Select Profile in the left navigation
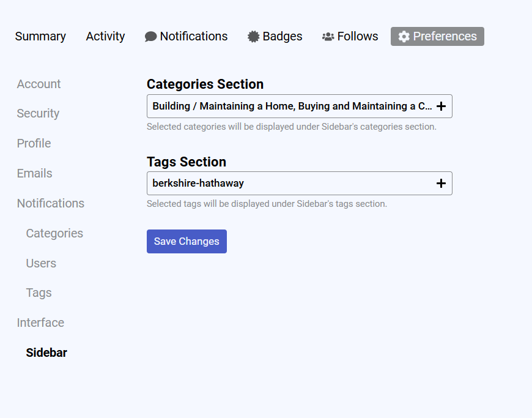 34,143
